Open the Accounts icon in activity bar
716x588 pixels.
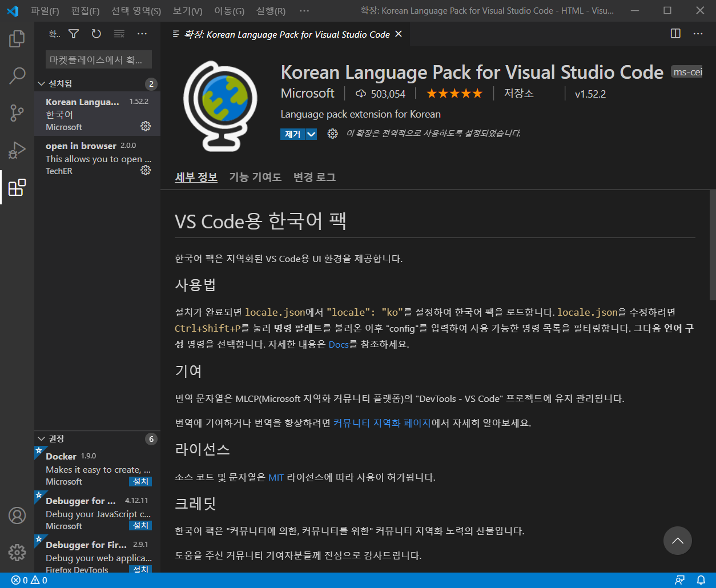[x=17, y=515]
